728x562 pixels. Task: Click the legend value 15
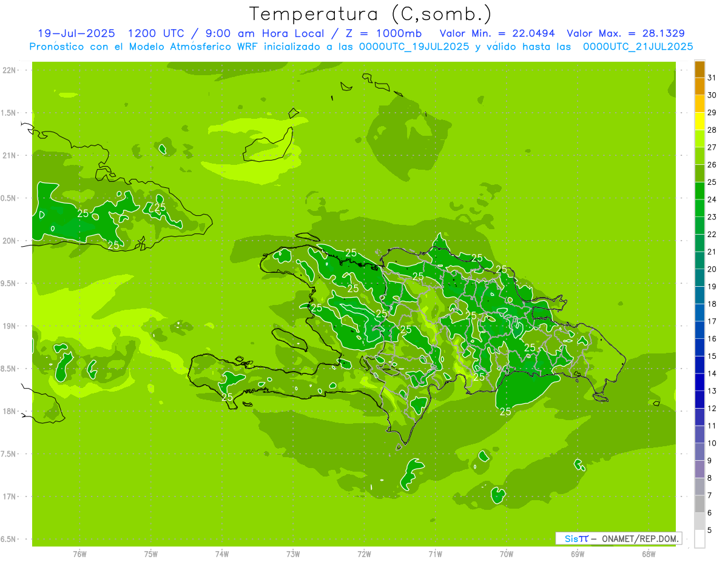tap(712, 356)
